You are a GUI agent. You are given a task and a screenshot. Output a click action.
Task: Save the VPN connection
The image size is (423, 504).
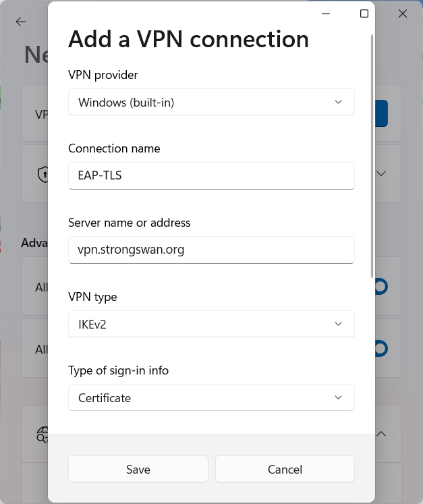click(x=138, y=470)
